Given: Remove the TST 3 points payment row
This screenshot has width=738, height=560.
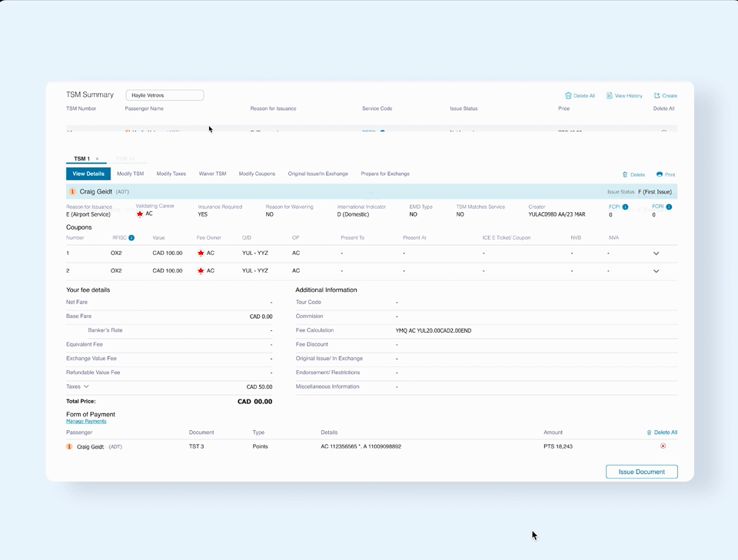Looking at the screenshot, I should click(663, 446).
